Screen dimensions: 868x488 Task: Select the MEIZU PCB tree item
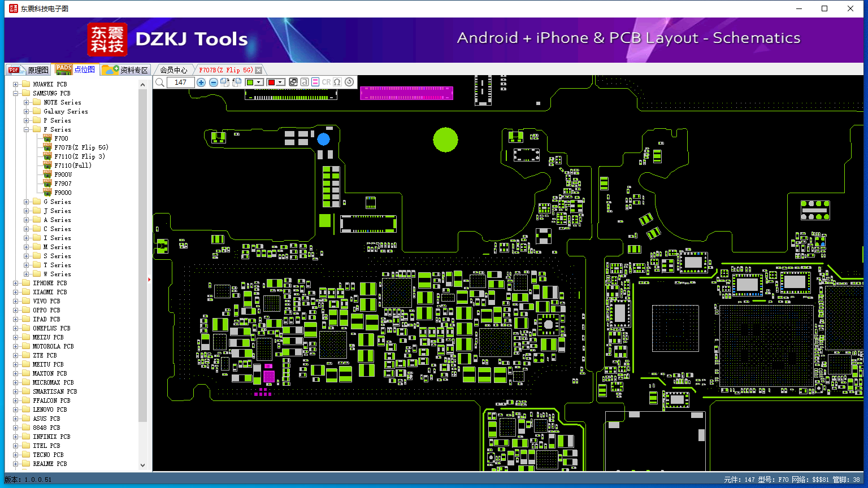(x=48, y=338)
